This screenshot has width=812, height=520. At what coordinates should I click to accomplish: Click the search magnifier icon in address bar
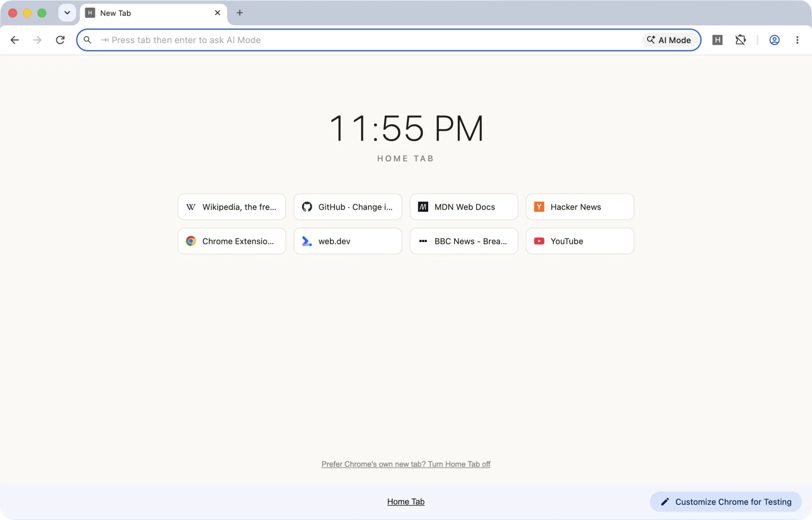coord(87,40)
